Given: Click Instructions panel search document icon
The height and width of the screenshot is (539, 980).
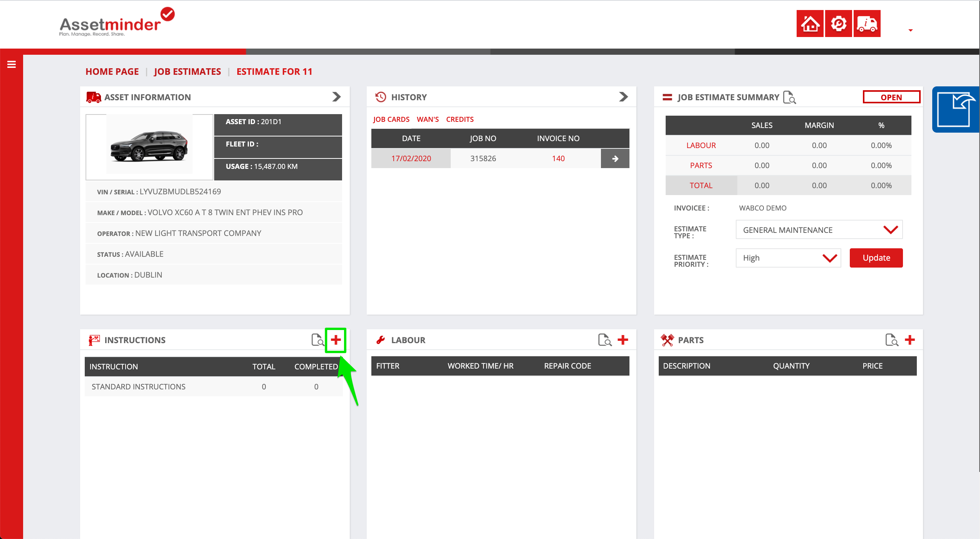Looking at the screenshot, I should (x=317, y=340).
